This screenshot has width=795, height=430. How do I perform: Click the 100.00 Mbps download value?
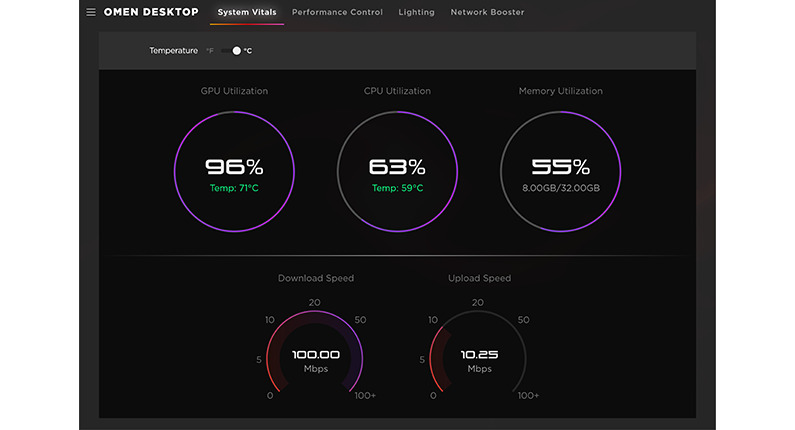315,355
